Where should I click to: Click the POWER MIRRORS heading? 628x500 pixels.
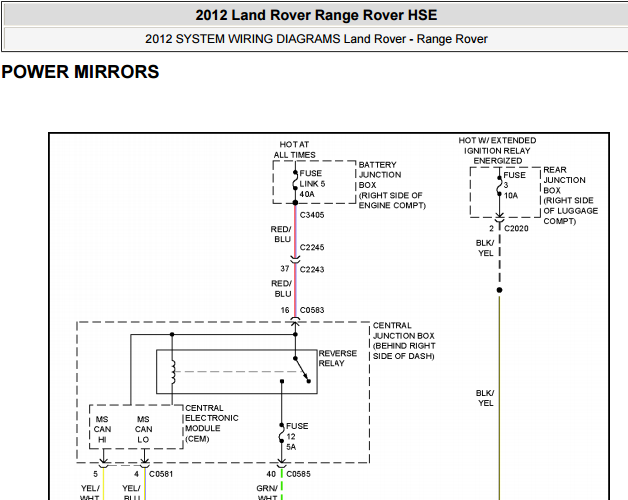tap(80, 72)
